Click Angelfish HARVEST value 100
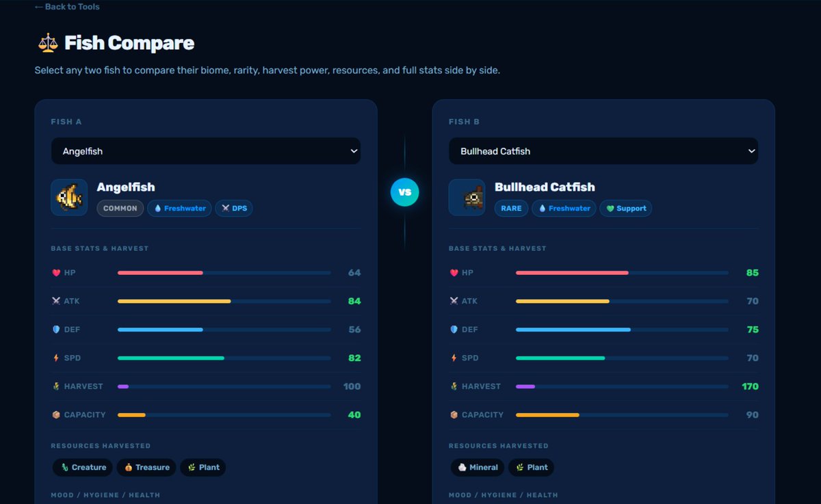 352,386
